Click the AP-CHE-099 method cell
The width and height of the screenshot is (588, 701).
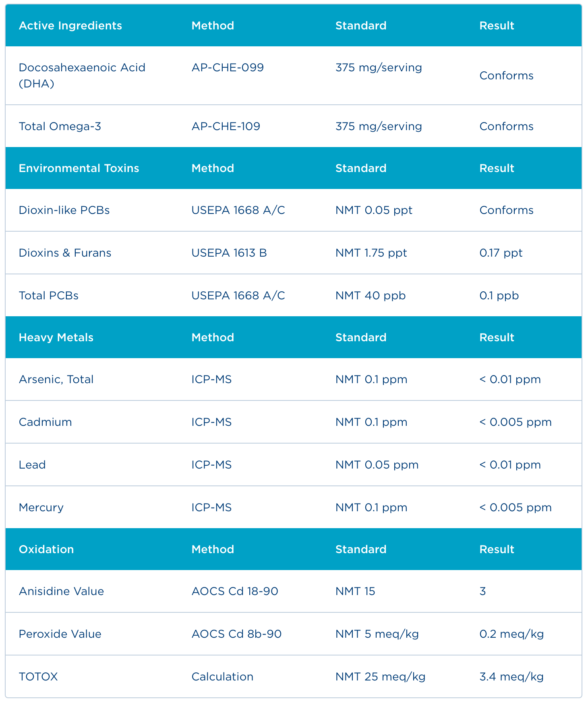click(x=228, y=67)
